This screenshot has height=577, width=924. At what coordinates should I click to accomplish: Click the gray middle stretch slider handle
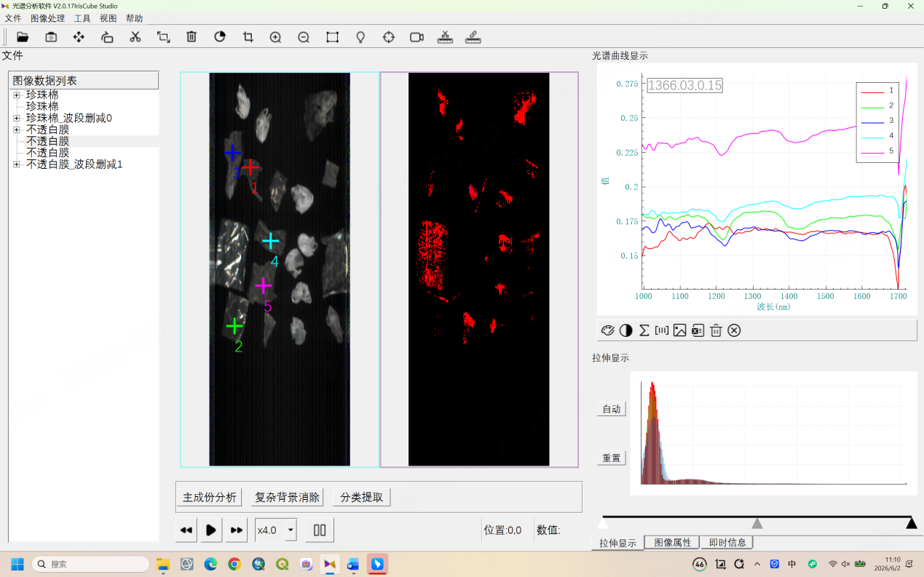757,523
